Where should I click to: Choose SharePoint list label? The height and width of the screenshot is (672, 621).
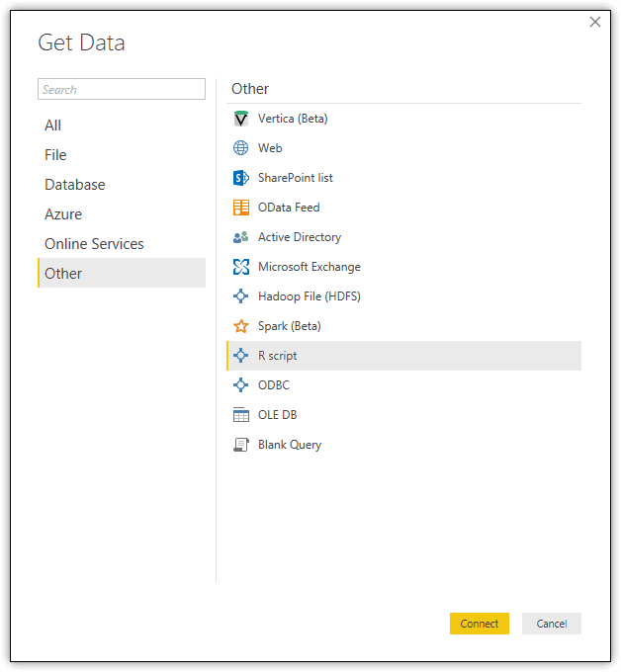[295, 178]
